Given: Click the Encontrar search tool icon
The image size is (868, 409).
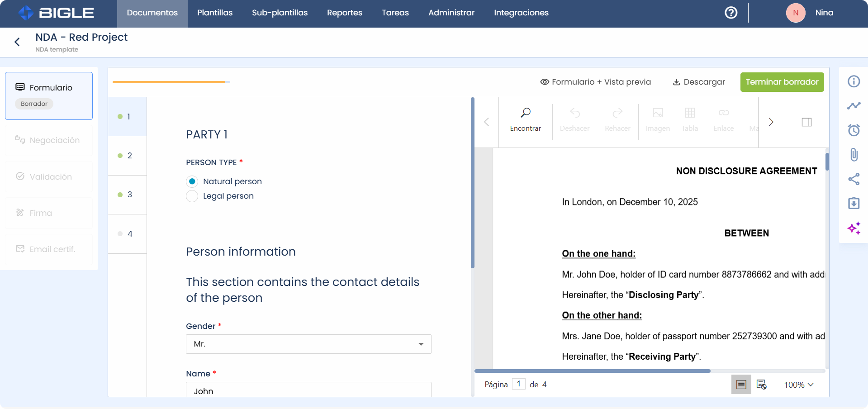Looking at the screenshot, I should click(x=525, y=113).
